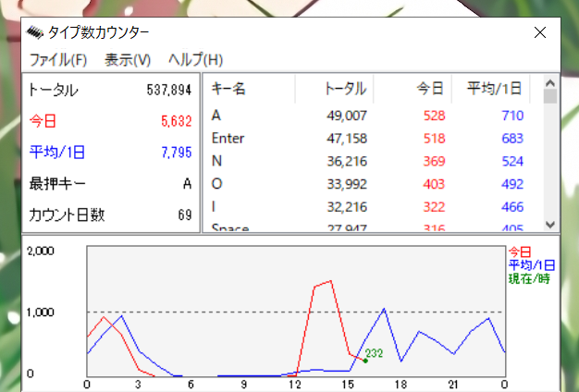Viewport: 579px width, 392px height.
Task: Click total value 47,158 for Enter
Action: [x=347, y=139]
